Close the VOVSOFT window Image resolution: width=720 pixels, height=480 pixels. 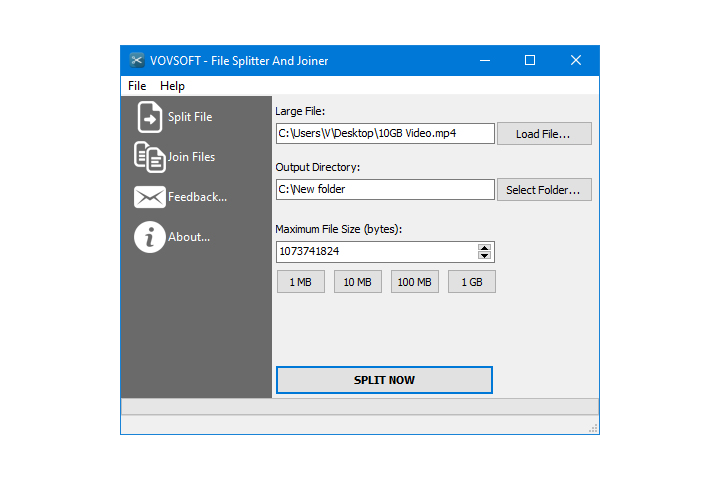point(576,60)
